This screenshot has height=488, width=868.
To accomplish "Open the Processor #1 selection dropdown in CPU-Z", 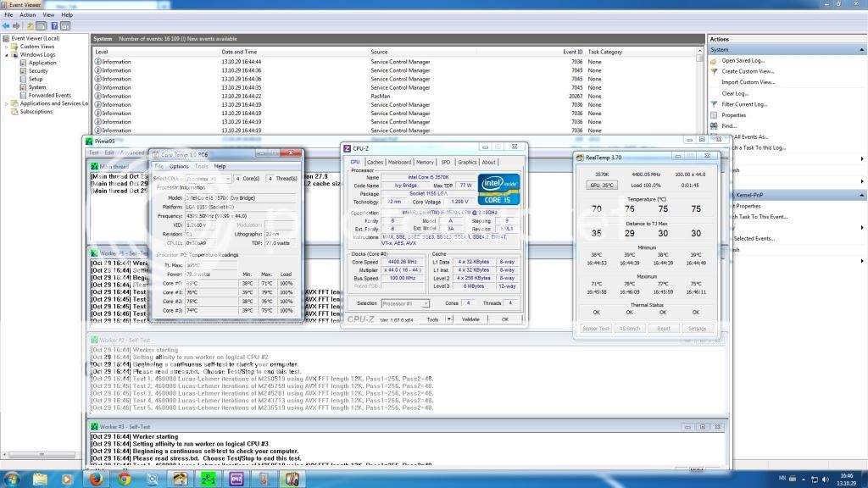I will (x=404, y=303).
